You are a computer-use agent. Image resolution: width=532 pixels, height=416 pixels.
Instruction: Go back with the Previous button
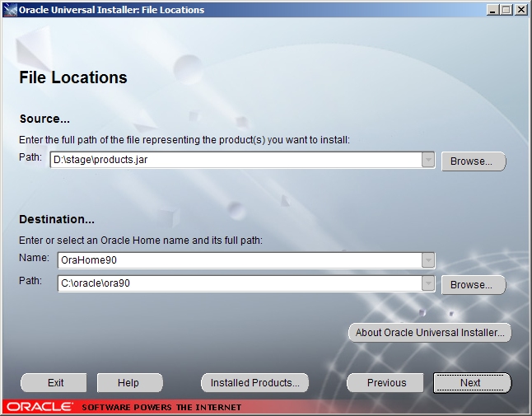coord(385,383)
